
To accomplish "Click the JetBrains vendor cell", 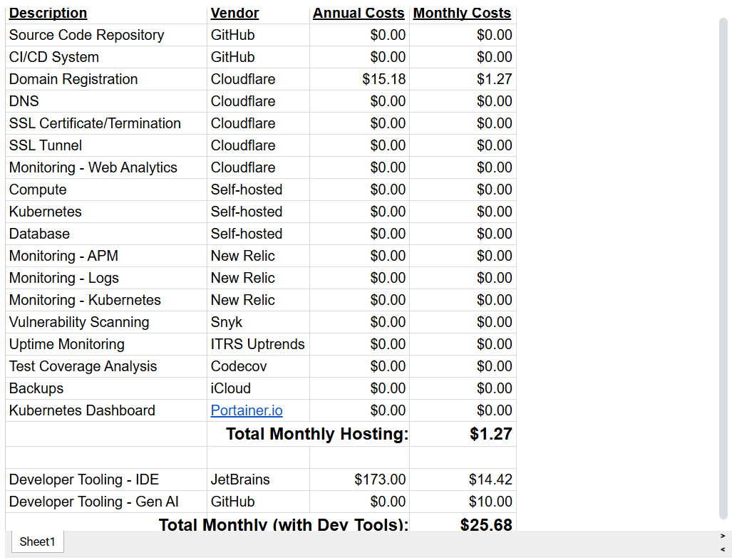I will [258, 479].
